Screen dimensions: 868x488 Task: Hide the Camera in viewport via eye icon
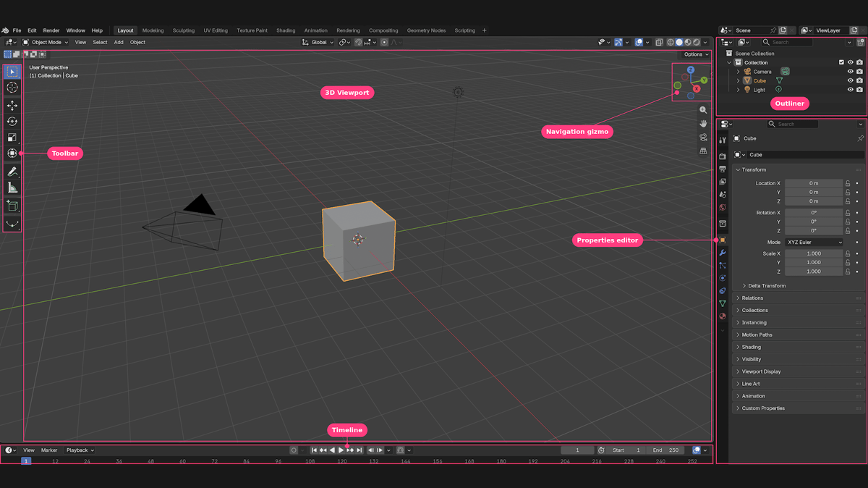850,72
